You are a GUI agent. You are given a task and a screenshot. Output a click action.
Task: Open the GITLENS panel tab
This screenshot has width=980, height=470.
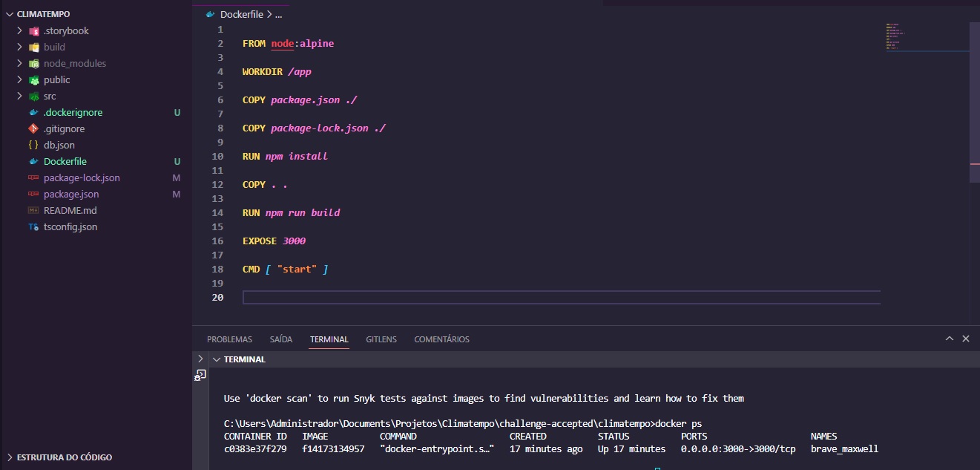coord(381,339)
